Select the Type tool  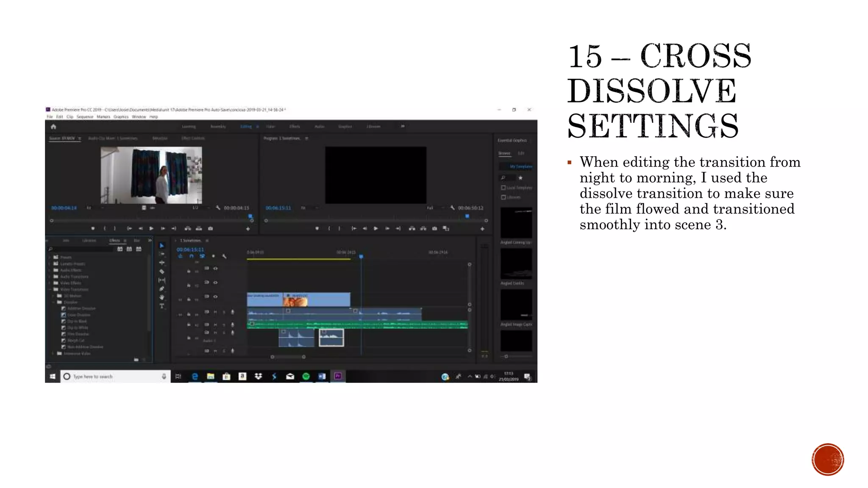click(161, 306)
